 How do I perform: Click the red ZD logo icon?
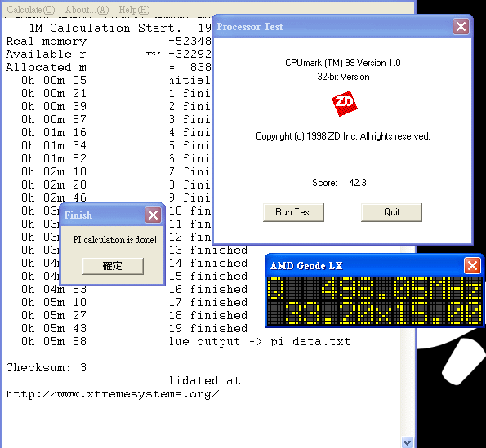[345, 104]
